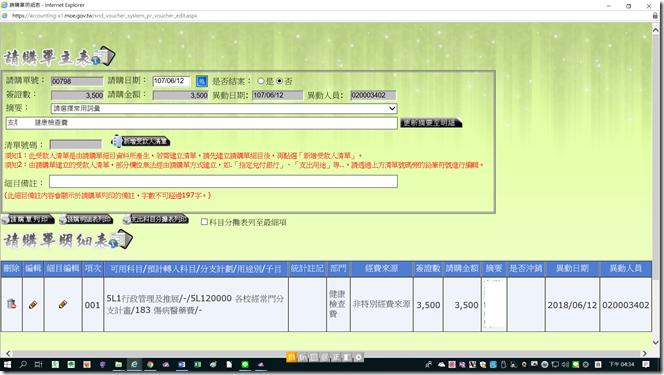The image size is (664, 375).
Task: Select 是 radio for 是否結案
Action: (261, 81)
